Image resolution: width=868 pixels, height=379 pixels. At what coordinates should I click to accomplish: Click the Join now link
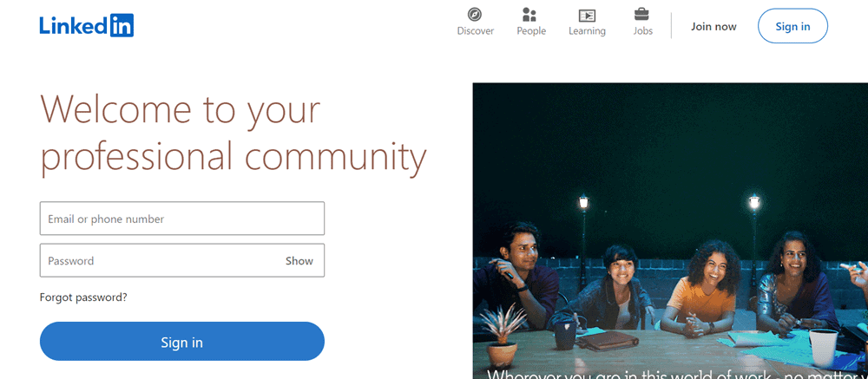point(713,27)
